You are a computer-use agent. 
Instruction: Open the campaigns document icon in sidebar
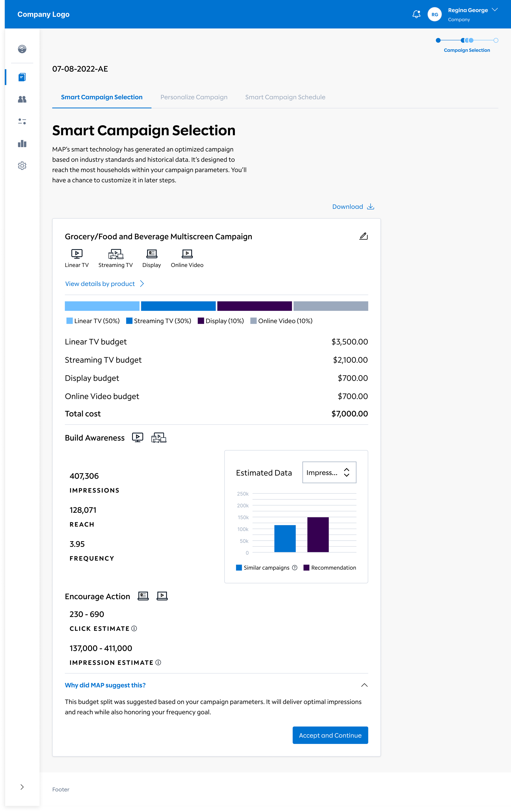coord(22,77)
